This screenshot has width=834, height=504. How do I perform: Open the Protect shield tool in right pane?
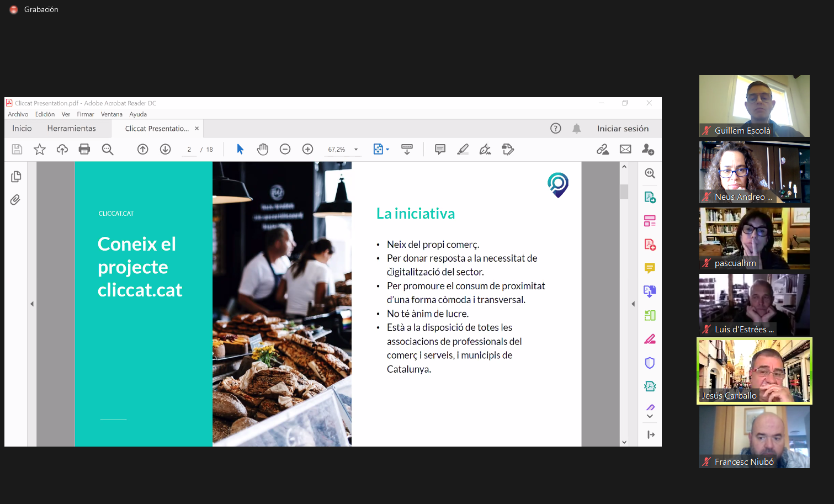(650, 363)
